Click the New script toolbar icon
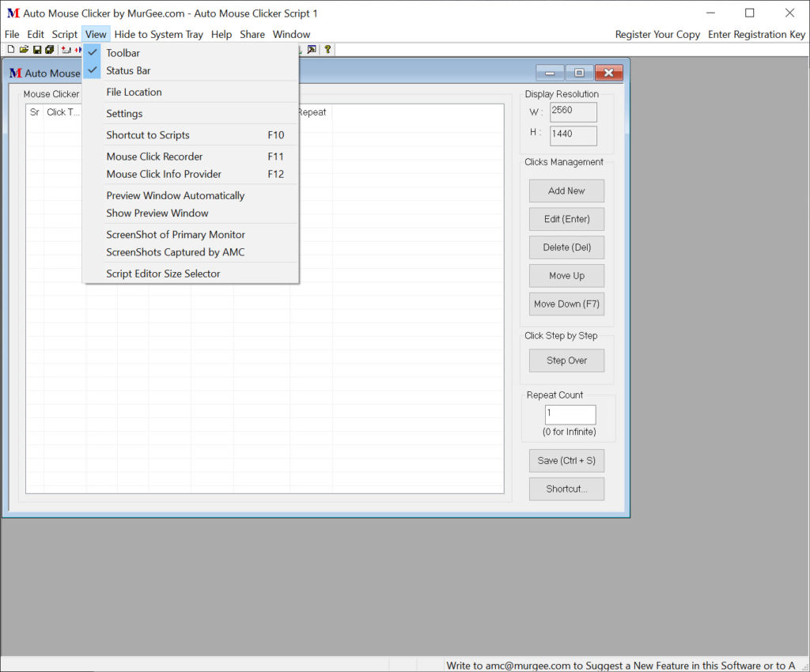810x672 pixels. [11, 50]
